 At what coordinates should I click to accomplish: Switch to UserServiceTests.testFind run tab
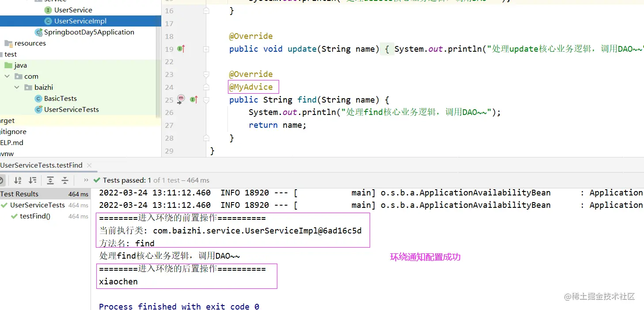[41, 165]
